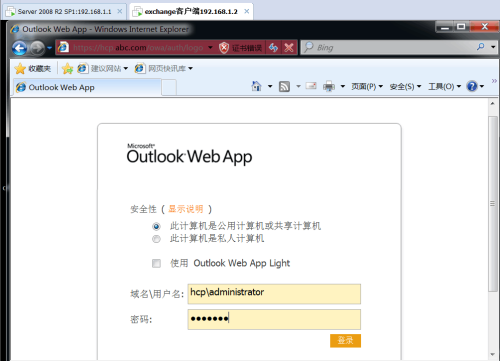Click the orange show explanation link
The width and height of the screenshot is (500, 361).
(186, 209)
